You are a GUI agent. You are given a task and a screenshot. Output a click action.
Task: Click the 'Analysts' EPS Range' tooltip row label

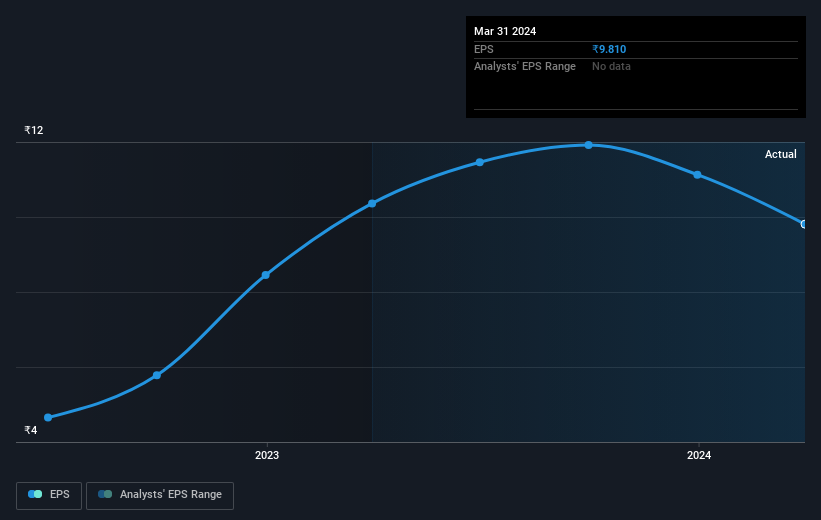525,67
